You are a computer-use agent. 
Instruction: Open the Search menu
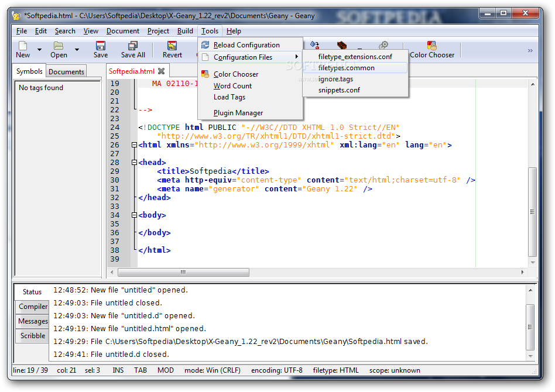[x=65, y=31]
